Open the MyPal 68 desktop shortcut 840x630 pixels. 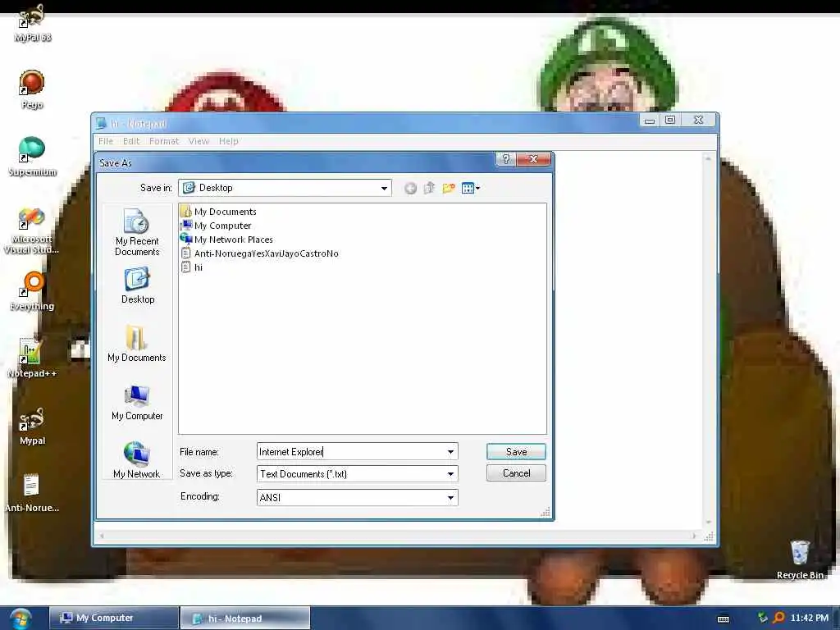[32, 22]
